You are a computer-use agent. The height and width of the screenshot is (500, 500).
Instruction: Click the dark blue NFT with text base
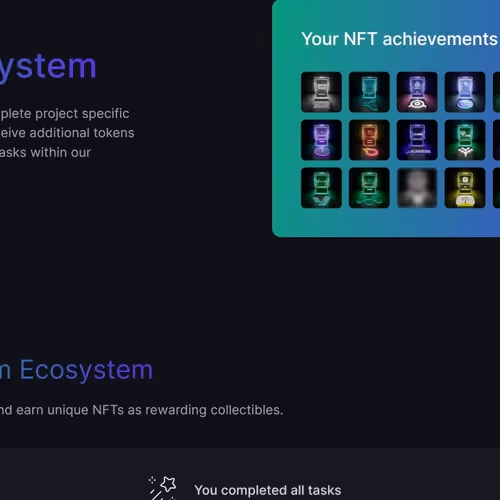(x=417, y=140)
